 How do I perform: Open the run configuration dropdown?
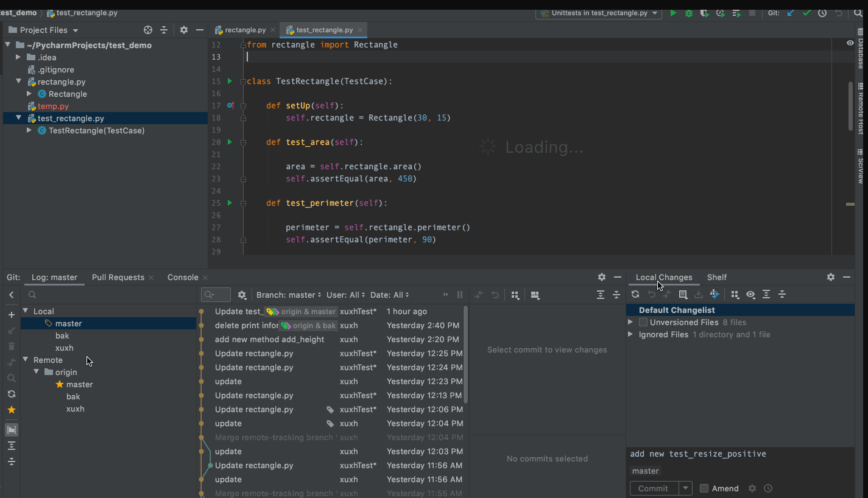click(x=599, y=13)
